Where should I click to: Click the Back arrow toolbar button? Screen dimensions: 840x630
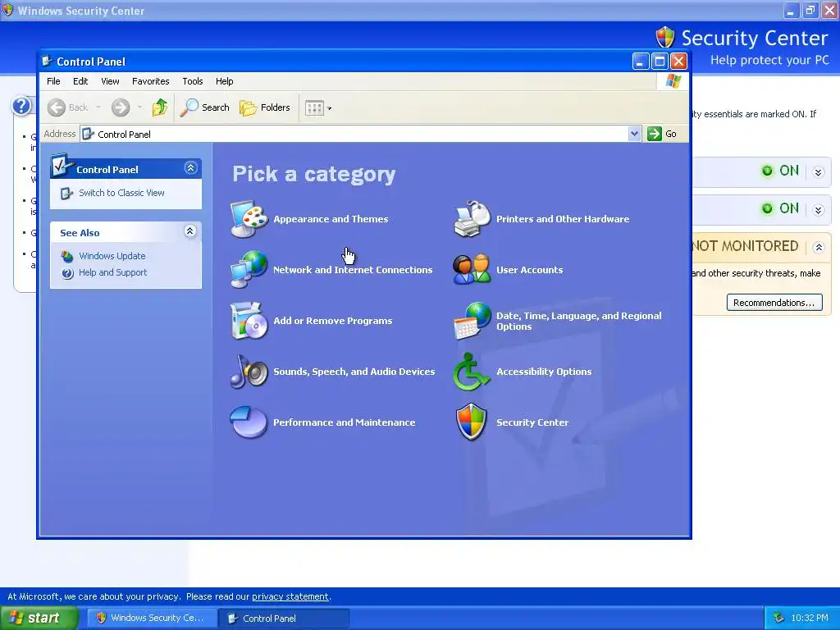point(67,107)
